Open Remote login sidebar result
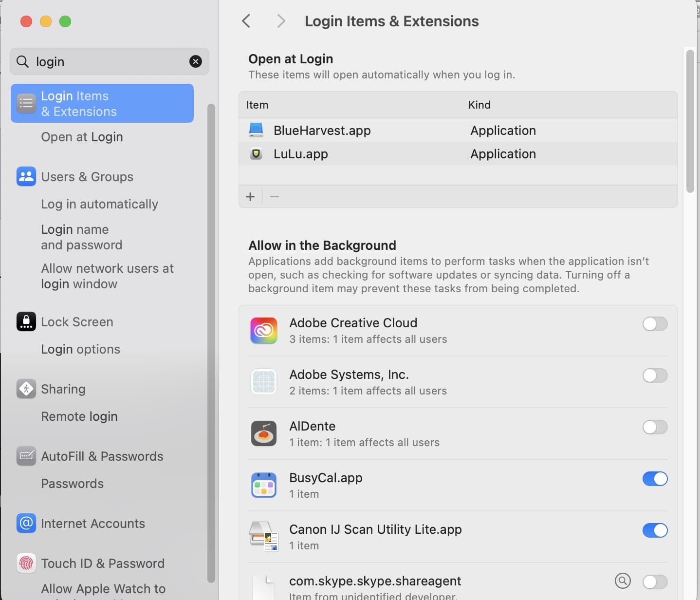 pos(79,416)
